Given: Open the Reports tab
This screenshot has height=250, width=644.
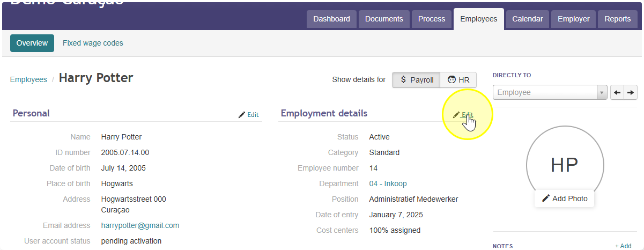Looking at the screenshot, I should pos(618,19).
